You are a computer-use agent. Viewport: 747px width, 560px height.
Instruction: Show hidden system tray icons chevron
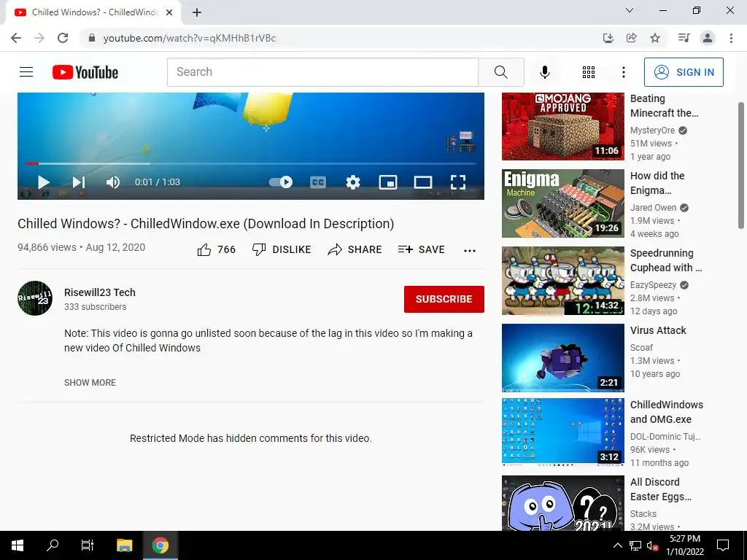click(x=617, y=545)
